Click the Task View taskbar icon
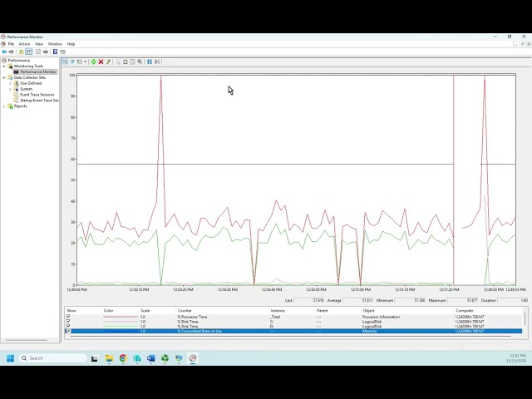This screenshot has height=399, width=532. click(x=95, y=358)
